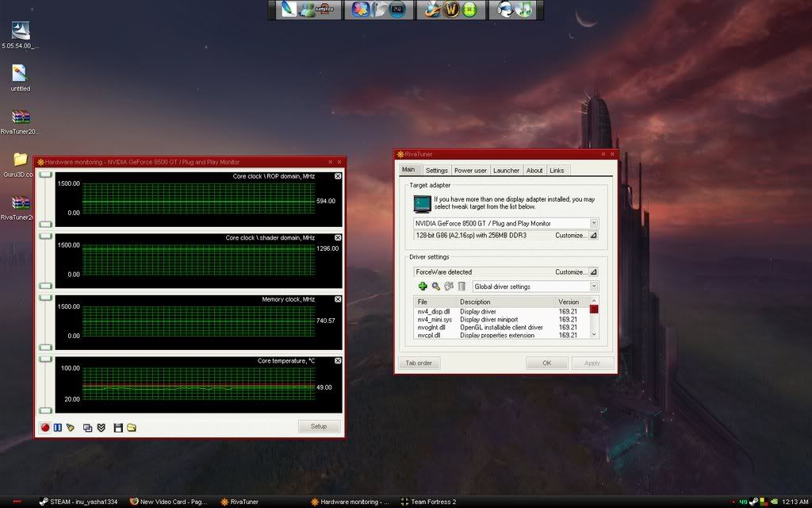Click the Core temperature graph's top slider handle
Screen dimensions: 812x508
coord(45,358)
